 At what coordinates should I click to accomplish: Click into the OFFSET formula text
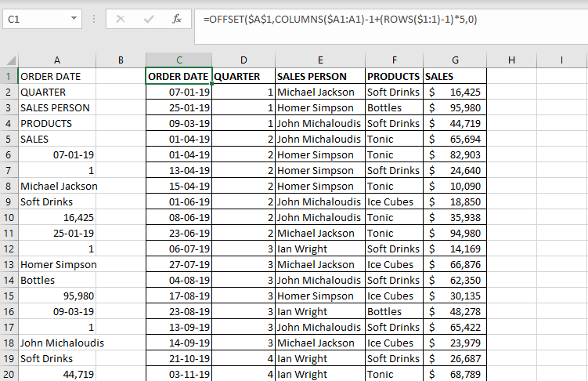click(x=340, y=19)
